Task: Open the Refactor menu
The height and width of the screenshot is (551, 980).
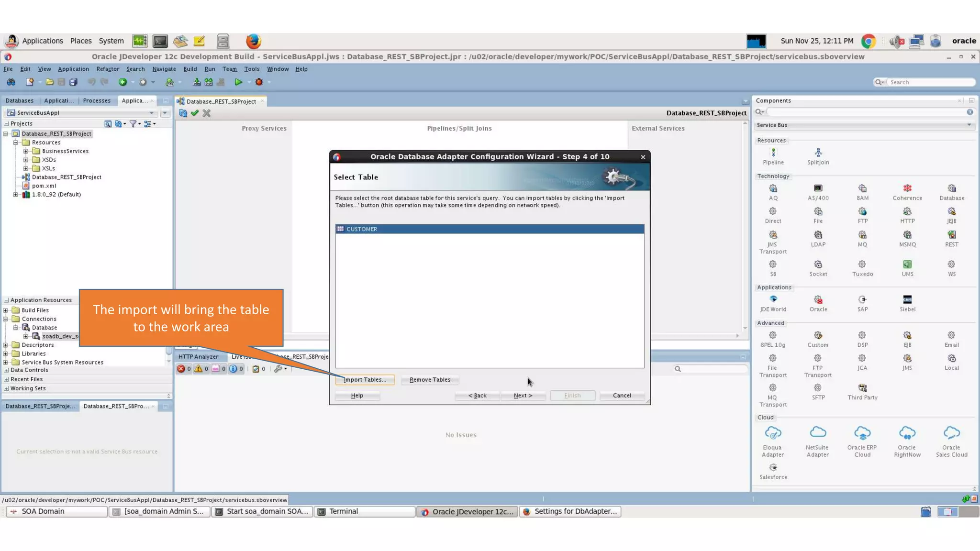Action: [x=108, y=69]
